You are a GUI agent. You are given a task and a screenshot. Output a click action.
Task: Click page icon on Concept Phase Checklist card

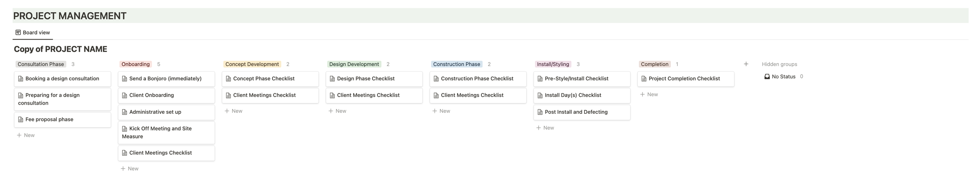click(x=229, y=79)
